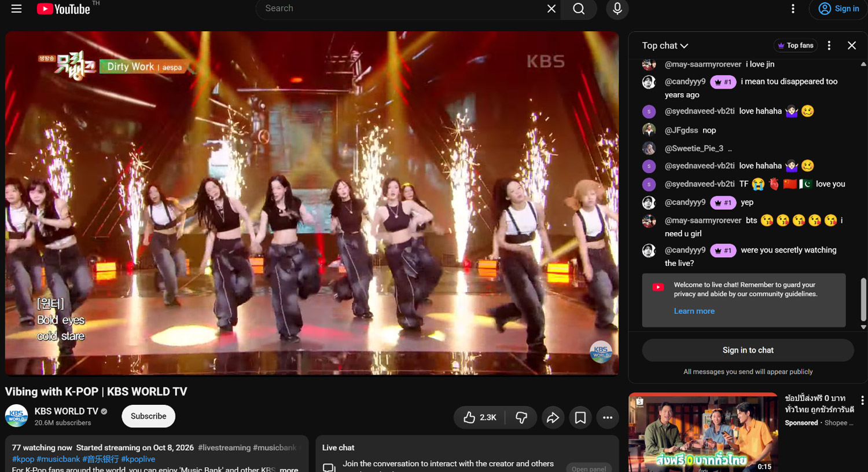868x472 pixels.
Task: Expand video description with more
Action: (289, 469)
